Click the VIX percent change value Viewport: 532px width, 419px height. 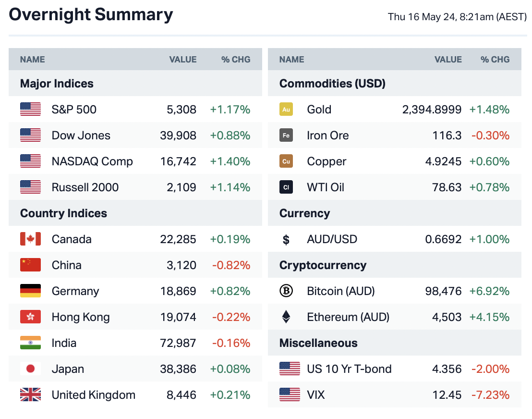click(490, 395)
